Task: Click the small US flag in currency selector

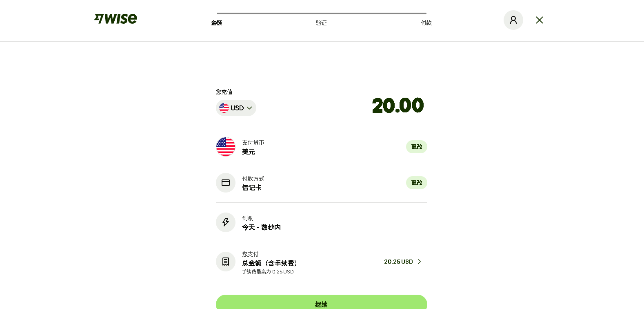Action: 224,108
